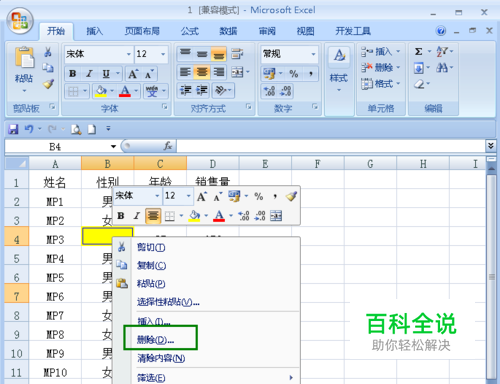500x384 pixels.
Task: Click Merge and Center in ribbon
Action: (237, 72)
